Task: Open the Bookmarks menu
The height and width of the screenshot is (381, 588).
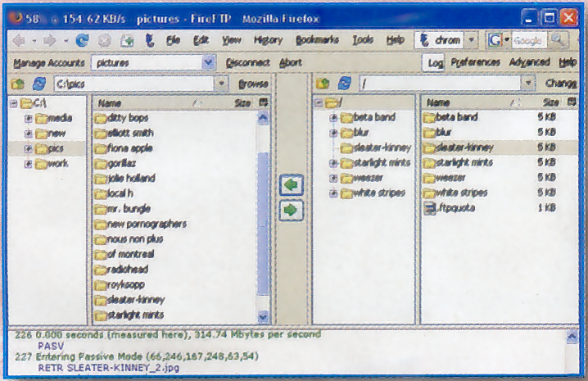Action: 317,40
